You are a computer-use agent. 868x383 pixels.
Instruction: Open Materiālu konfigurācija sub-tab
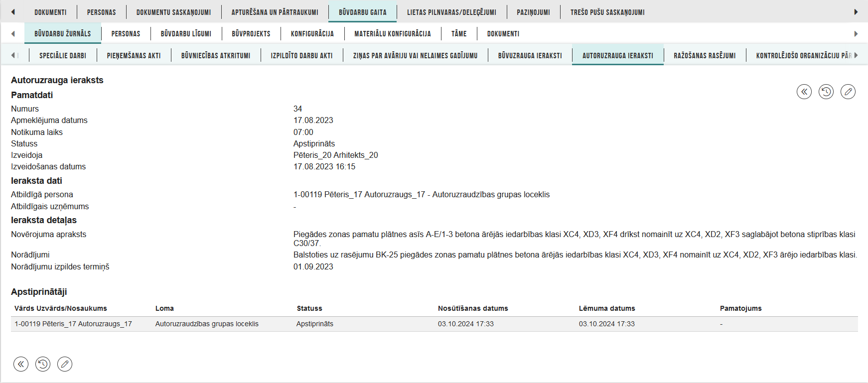pos(393,34)
